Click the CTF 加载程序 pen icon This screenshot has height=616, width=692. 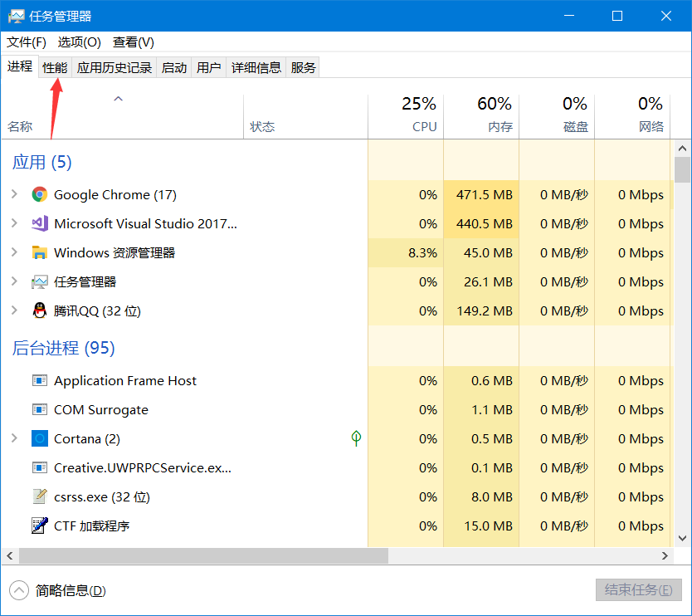click(39, 526)
